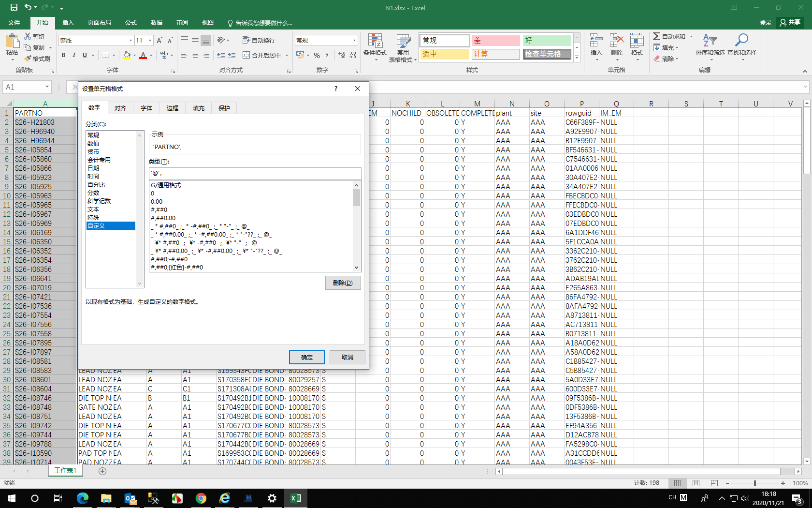Click Windows Start button on taskbar

coord(12,498)
